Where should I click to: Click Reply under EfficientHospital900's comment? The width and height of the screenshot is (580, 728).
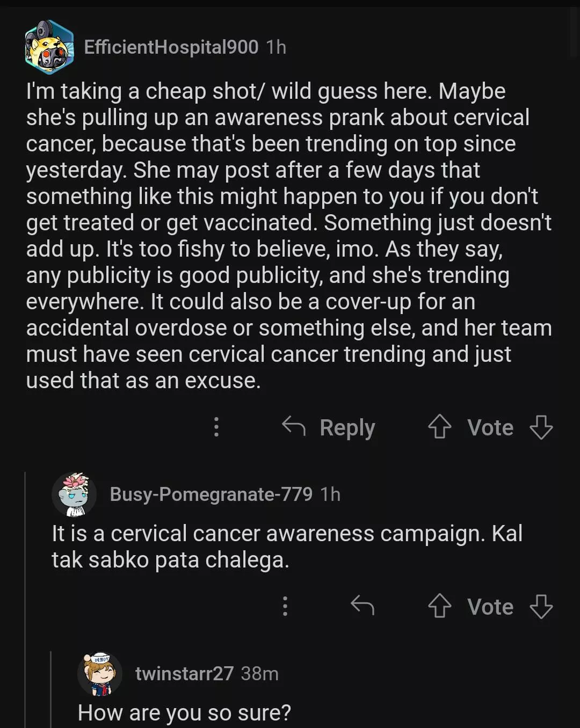pos(329,427)
